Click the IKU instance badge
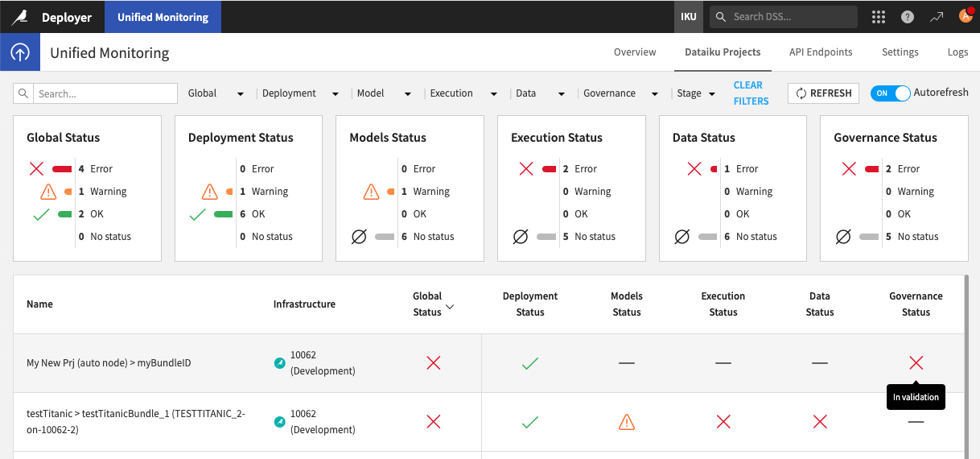This screenshot has width=980, height=459. click(688, 17)
